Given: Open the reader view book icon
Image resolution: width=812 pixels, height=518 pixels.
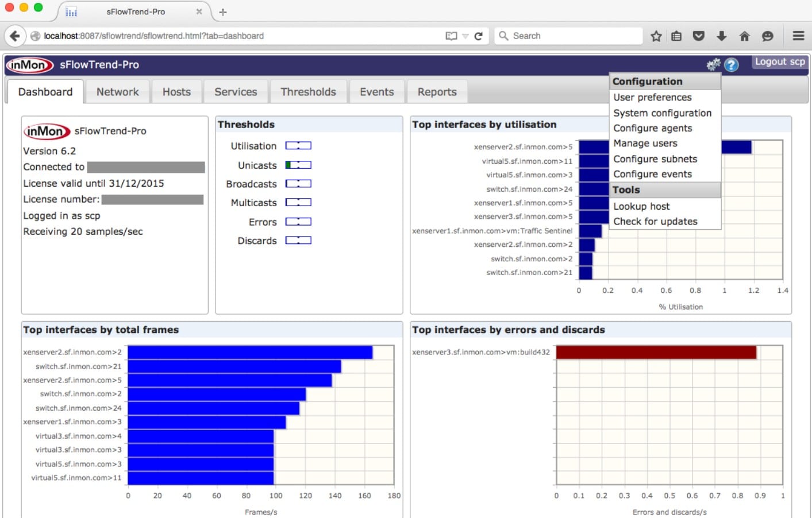Looking at the screenshot, I should pyautogui.click(x=451, y=36).
